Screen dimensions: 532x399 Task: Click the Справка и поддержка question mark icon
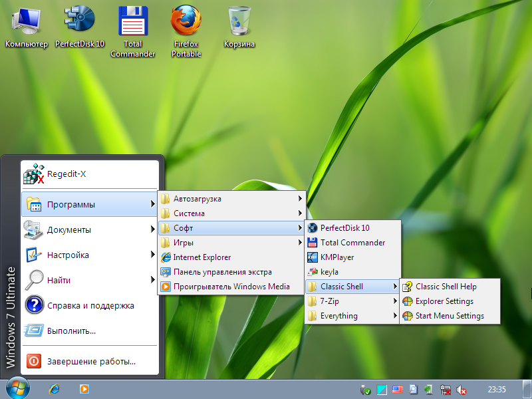34,305
